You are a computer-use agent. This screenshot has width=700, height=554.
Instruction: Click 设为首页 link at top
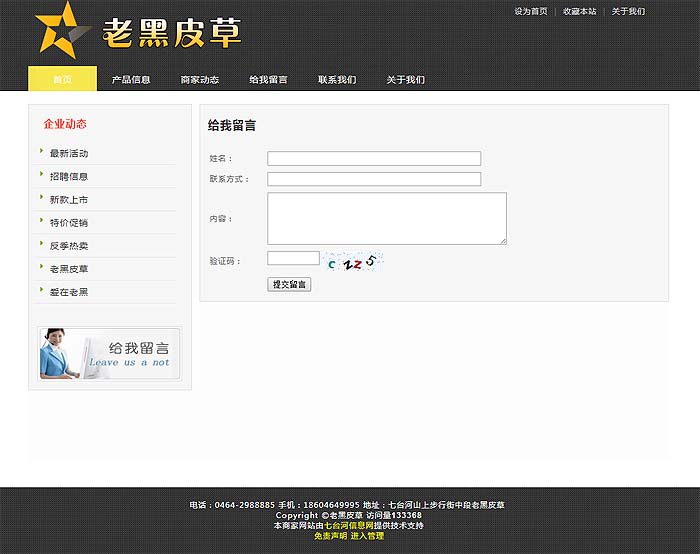(531, 12)
